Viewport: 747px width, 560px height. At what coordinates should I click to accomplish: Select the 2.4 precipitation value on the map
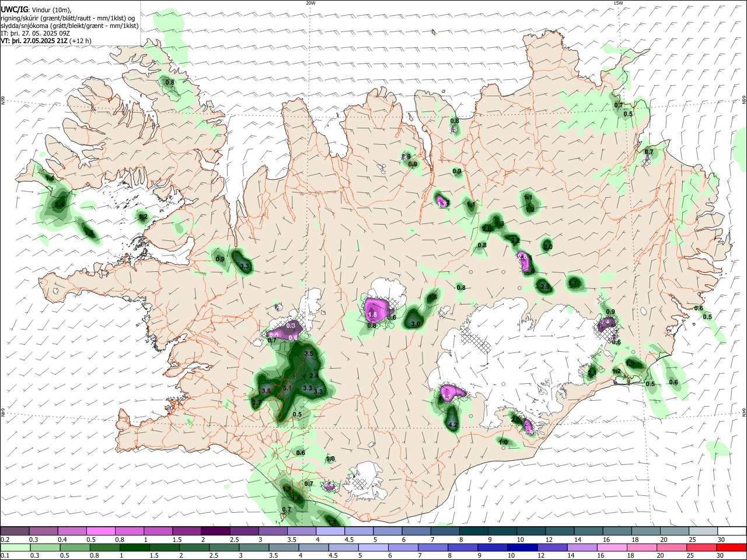[314, 376]
